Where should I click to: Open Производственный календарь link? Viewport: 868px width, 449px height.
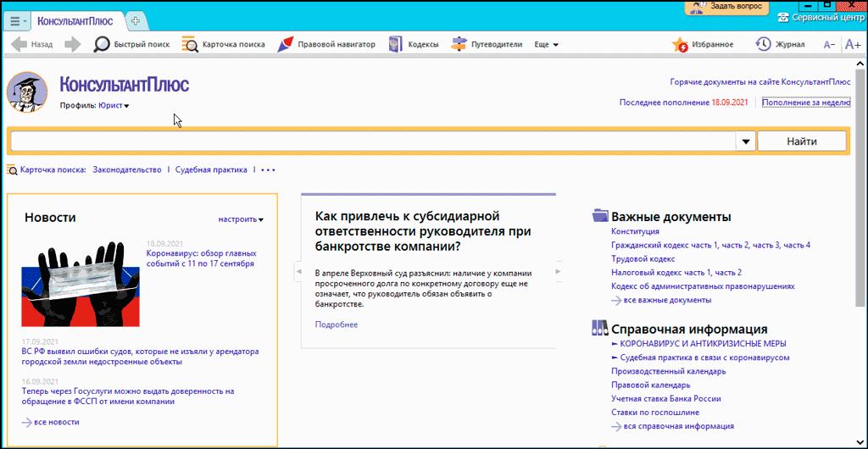click(x=669, y=371)
